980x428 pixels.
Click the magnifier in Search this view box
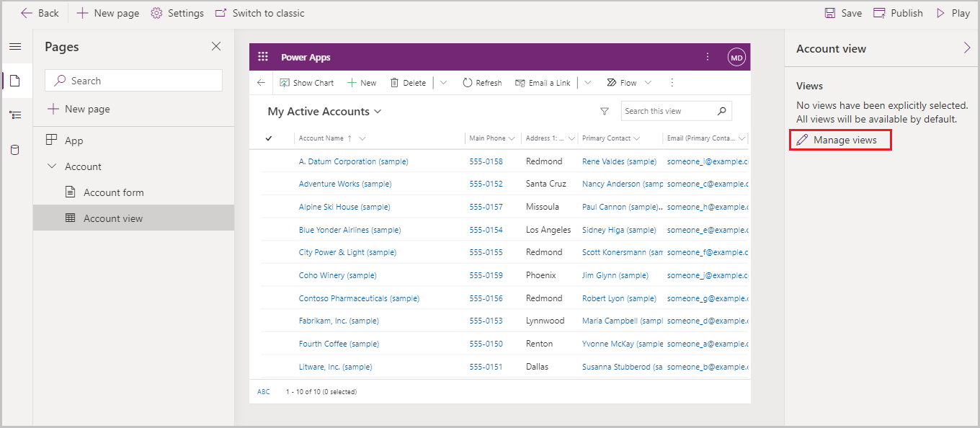(x=722, y=111)
